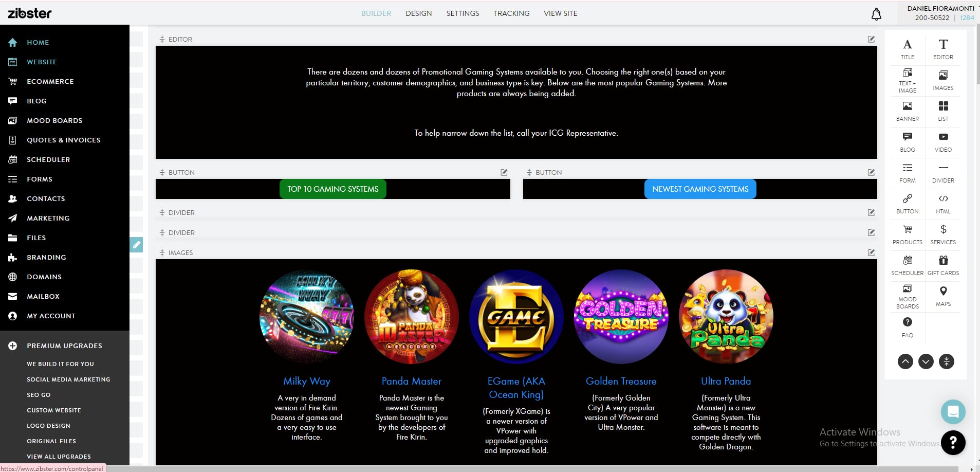
Task: Edit the second Divider section
Action: 871,232
